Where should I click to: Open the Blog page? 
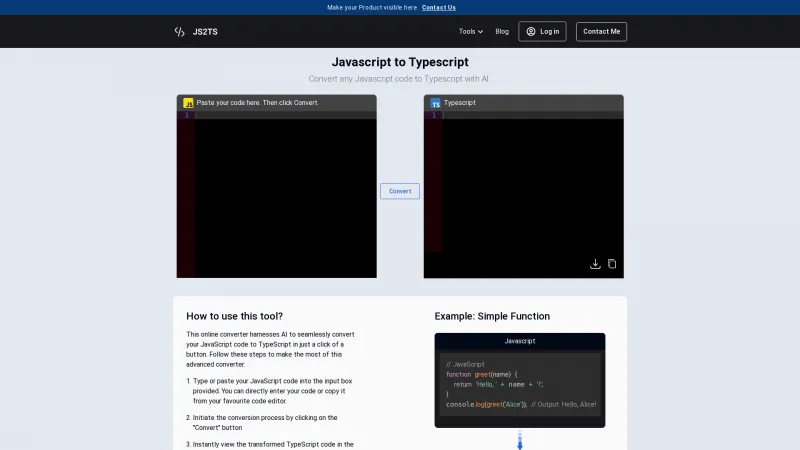[x=502, y=32]
